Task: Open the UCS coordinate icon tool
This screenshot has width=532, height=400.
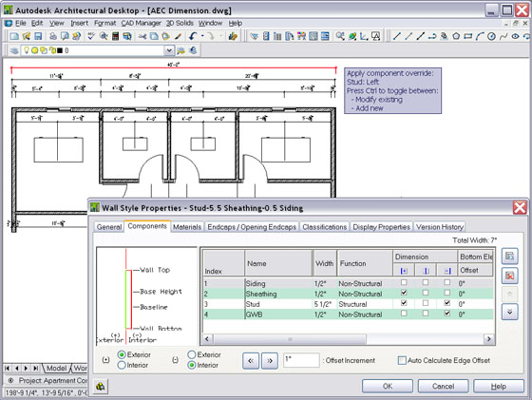Action: pos(364,36)
